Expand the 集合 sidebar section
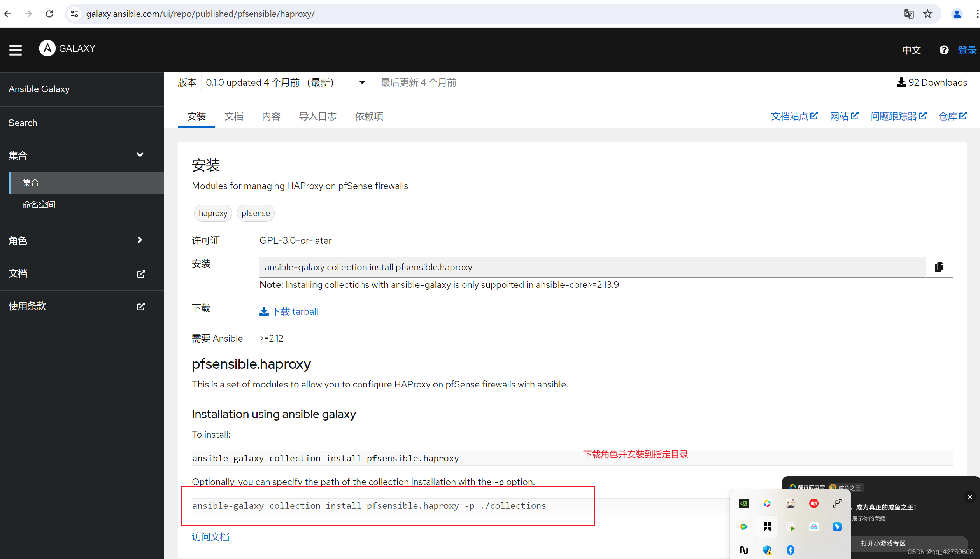Viewport: 980px width, 559px height. pos(139,155)
